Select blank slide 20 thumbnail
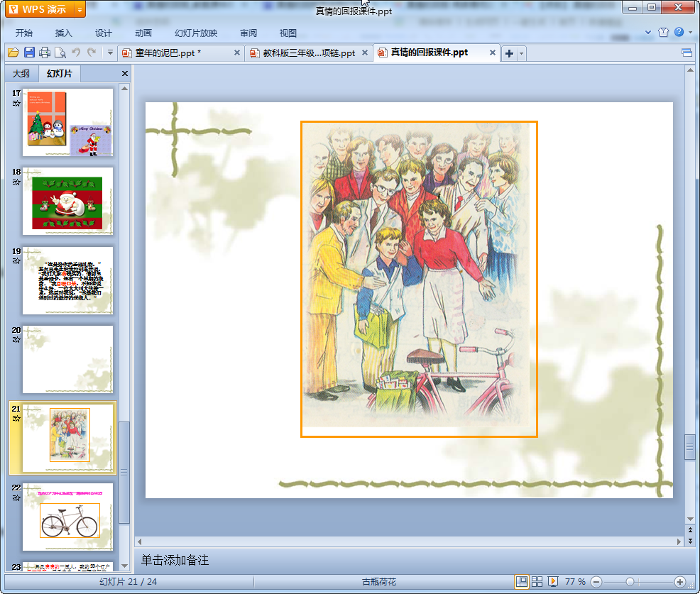Screen dimensions: 700x594 pyautogui.click(x=68, y=359)
